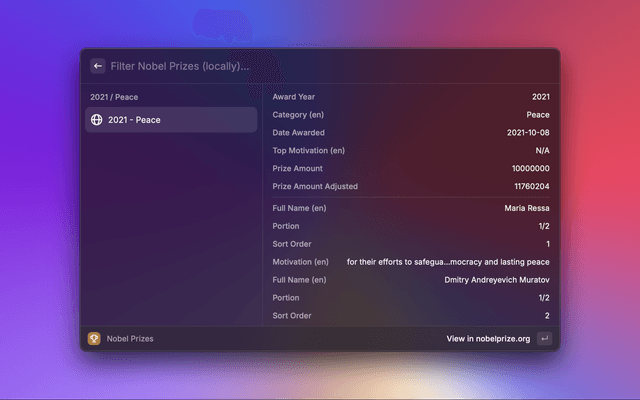This screenshot has height=400, width=640.
Task: Click the Top Motivation N/A value
Action: [x=542, y=151]
